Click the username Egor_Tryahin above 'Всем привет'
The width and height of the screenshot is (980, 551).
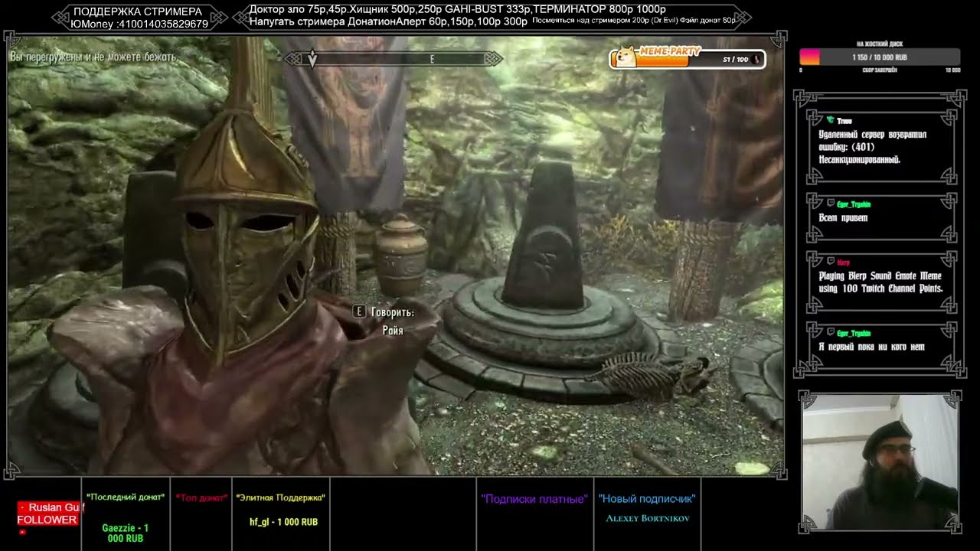[854, 204]
